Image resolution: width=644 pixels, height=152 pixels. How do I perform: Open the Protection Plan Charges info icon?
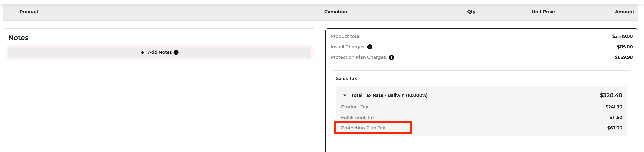(392, 57)
